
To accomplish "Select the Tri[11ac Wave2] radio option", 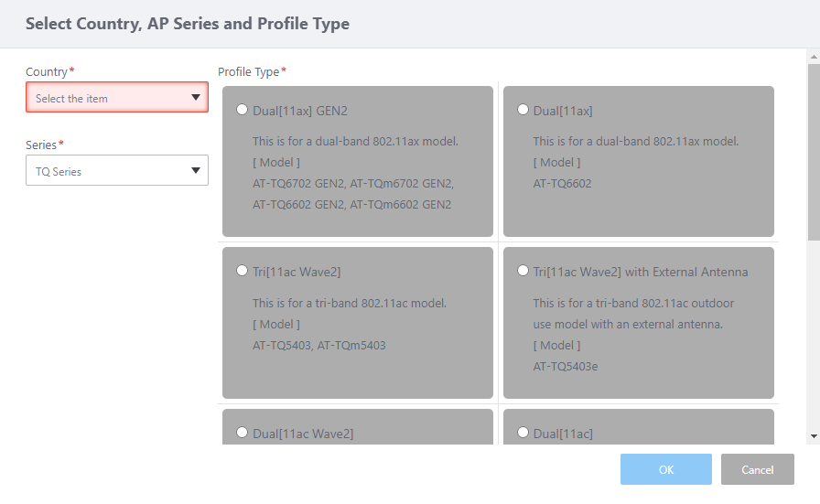I will tap(242, 271).
